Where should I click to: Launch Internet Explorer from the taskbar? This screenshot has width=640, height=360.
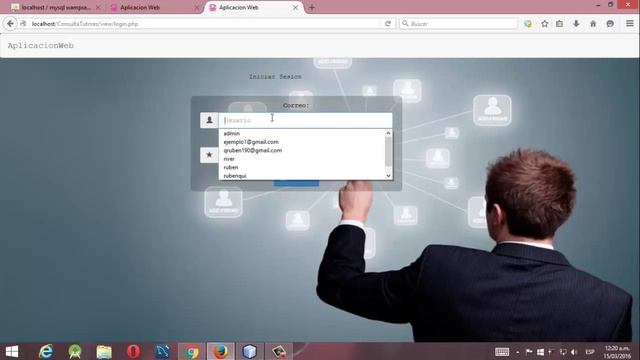click(46, 351)
